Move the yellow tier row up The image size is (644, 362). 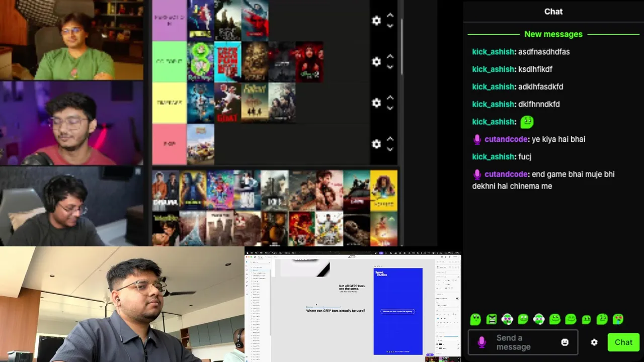point(390,98)
